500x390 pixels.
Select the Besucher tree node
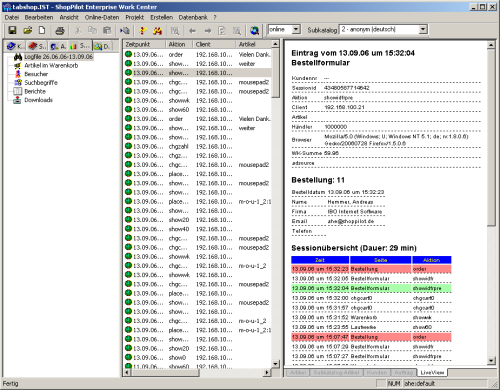point(36,74)
